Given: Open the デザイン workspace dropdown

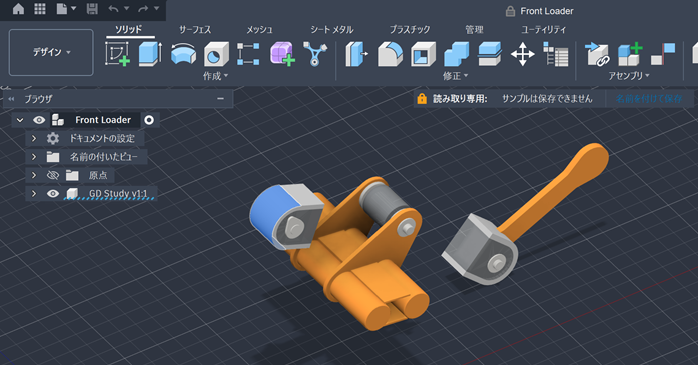Looking at the screenshot, I should (51, 53).
